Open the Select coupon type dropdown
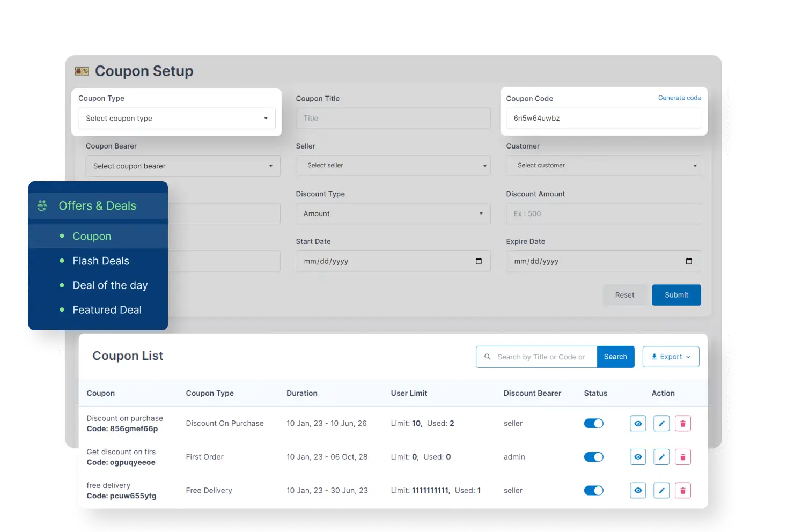The width and height of the screenshot is (787, 532). point(176,118)
